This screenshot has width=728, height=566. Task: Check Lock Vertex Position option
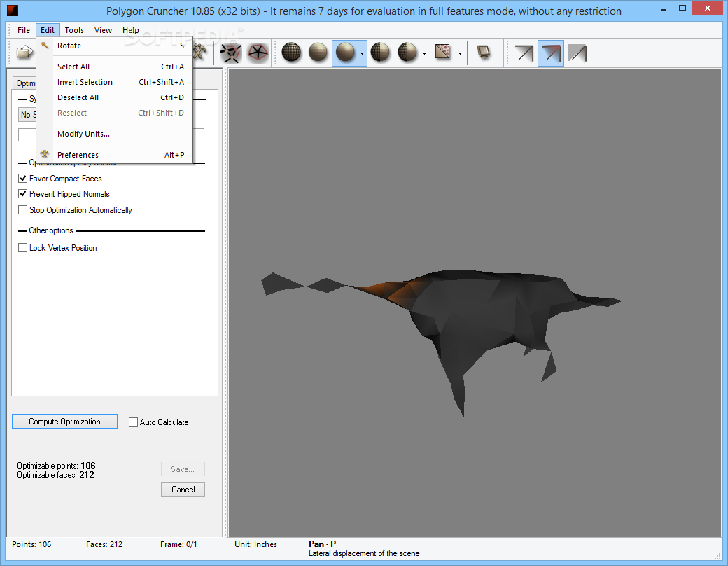(x=22, y=248)
